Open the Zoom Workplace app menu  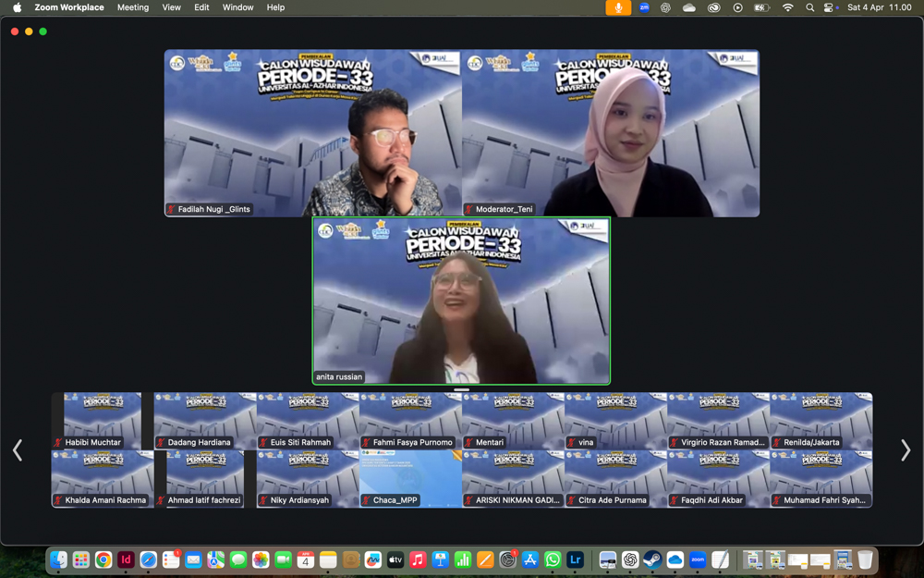click(x=69, y=7)
